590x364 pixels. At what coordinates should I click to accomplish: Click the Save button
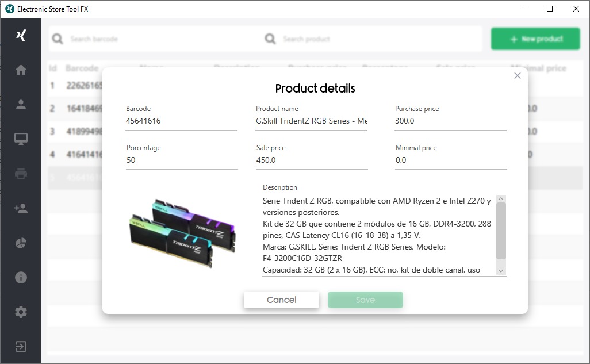[365, 300]
